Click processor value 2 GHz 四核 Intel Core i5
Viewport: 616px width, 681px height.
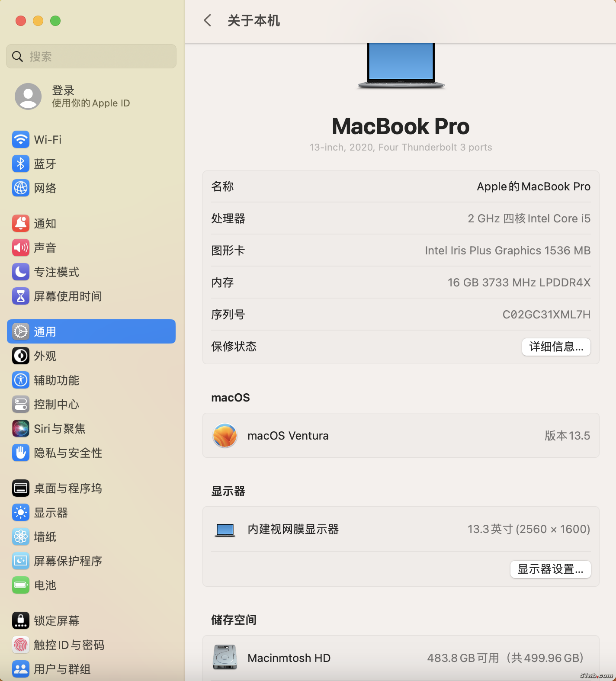(x=529, y=218)
